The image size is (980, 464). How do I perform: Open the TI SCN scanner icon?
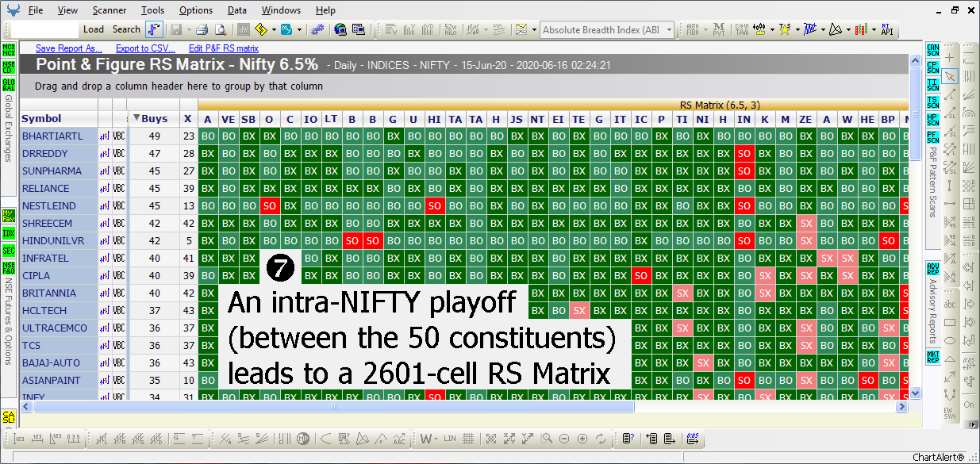tap(933, 86)
